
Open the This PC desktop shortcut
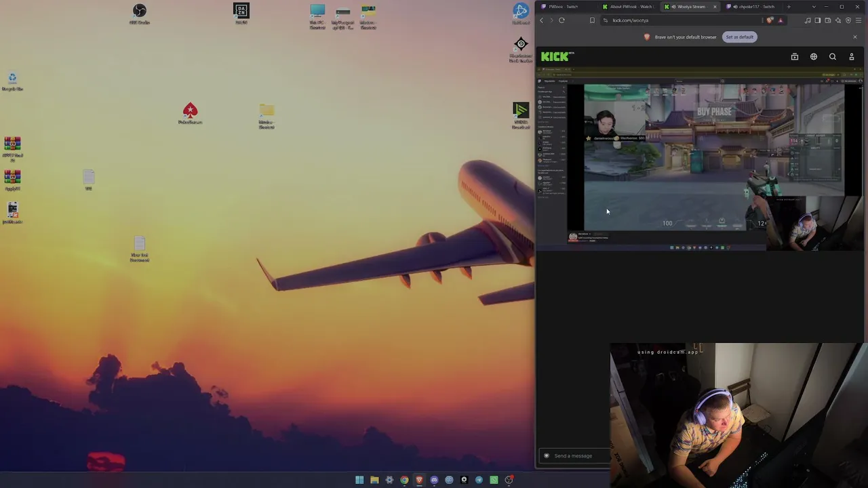(x=317, y=17)
